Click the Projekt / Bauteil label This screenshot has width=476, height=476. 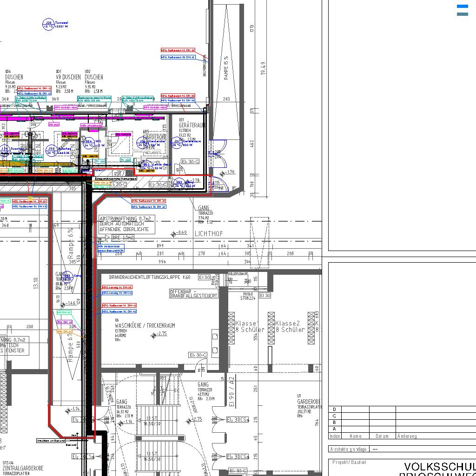point(349,462)
